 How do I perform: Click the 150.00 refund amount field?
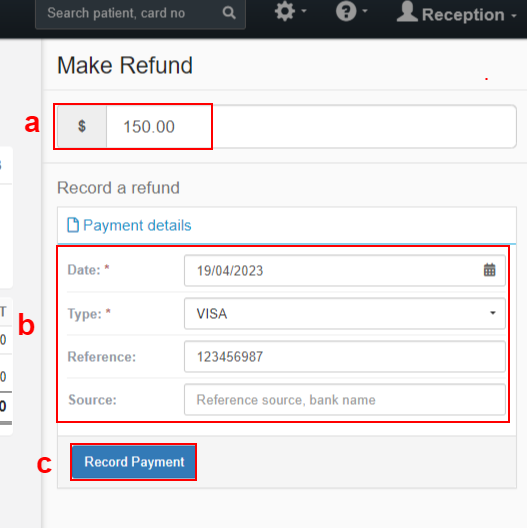point(311,127)
